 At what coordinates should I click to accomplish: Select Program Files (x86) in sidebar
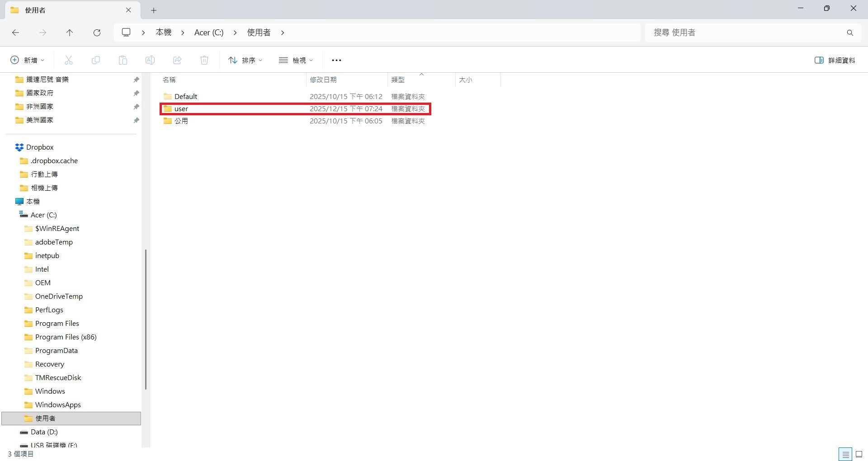(66, 337)
